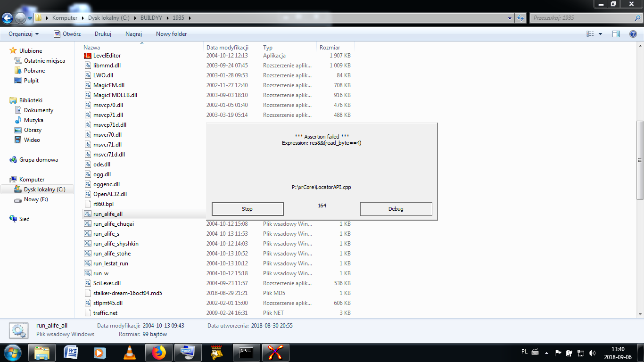Select Pulpit in the favorites sidebar
Image resolution: width=644 pixels, height=362 pixels.
point(31,81)
